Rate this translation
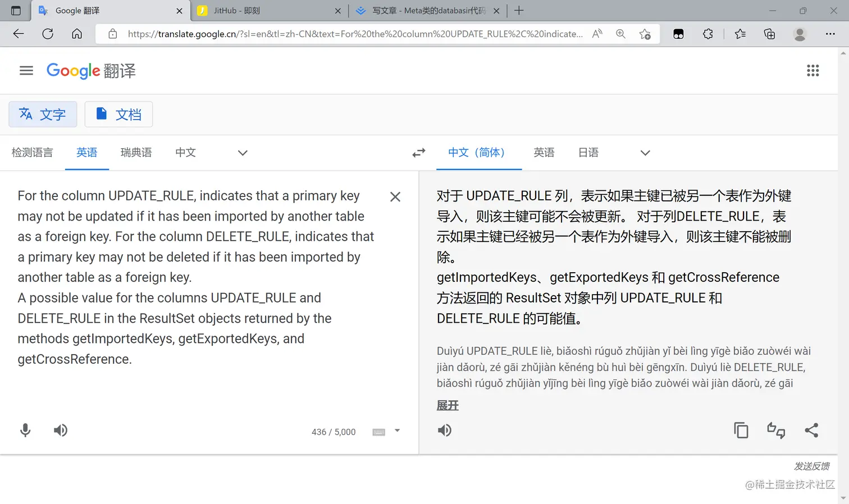 pos(776,430)
